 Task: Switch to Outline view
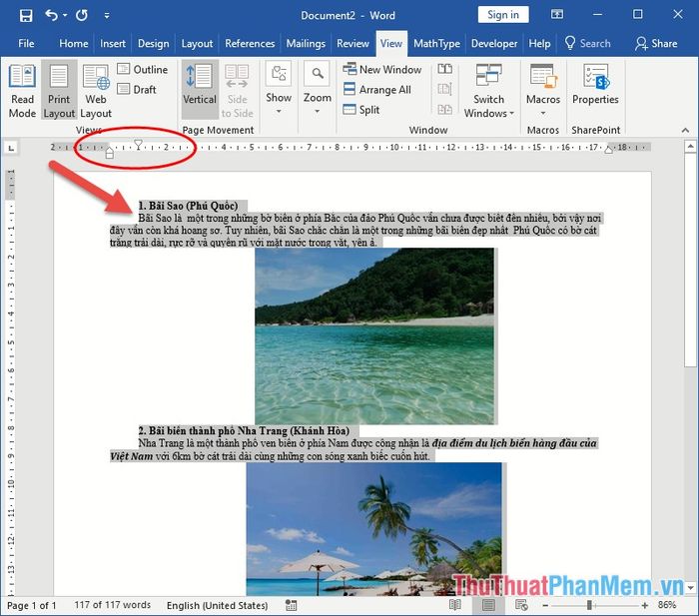click(143, 70)
